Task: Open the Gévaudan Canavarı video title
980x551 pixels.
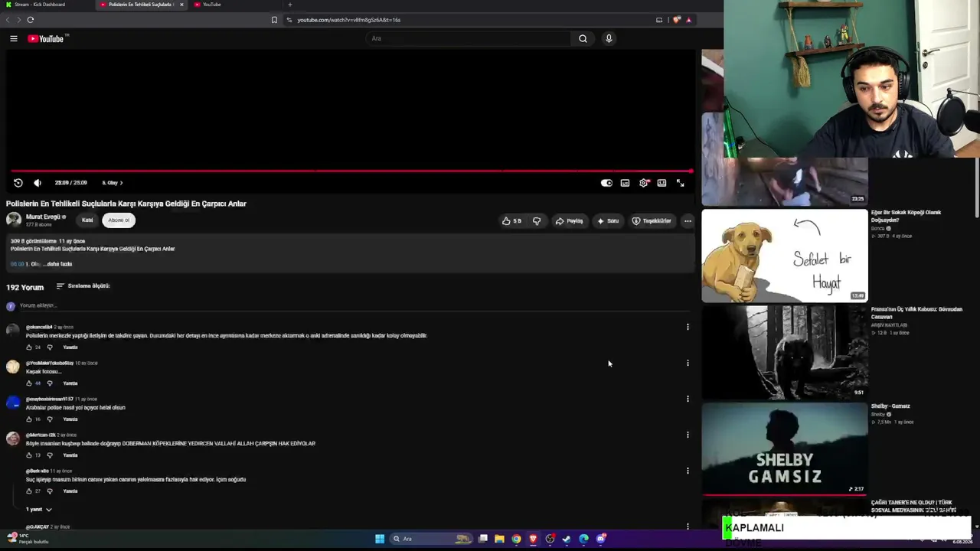Action: 916,313
